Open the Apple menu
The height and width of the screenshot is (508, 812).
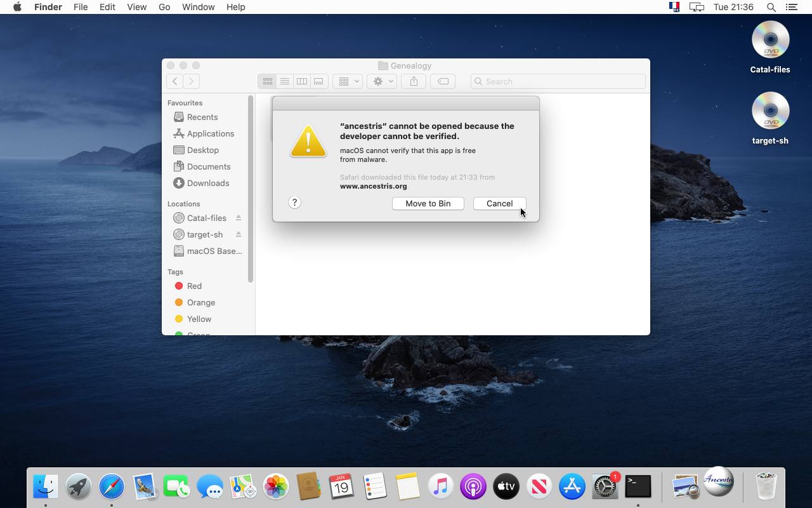coord(17,7)
